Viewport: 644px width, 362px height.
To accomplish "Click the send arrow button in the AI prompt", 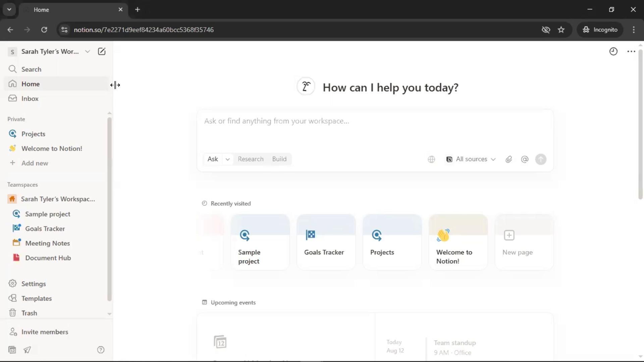I will 541,159.
